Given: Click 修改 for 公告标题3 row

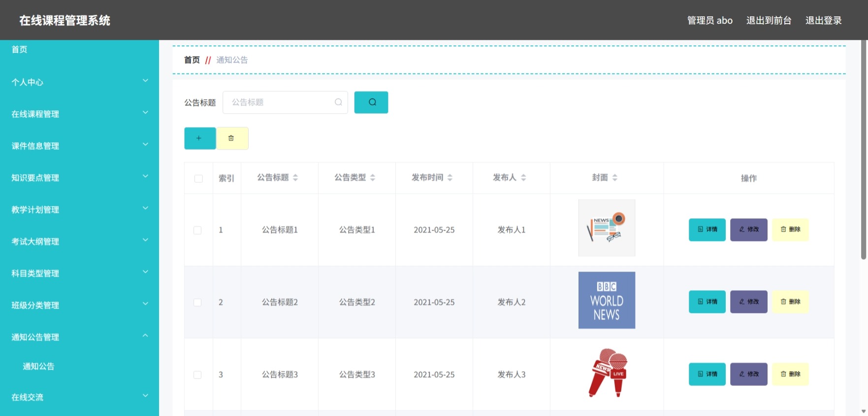Looking at the screenshot, I should (749, 374).
